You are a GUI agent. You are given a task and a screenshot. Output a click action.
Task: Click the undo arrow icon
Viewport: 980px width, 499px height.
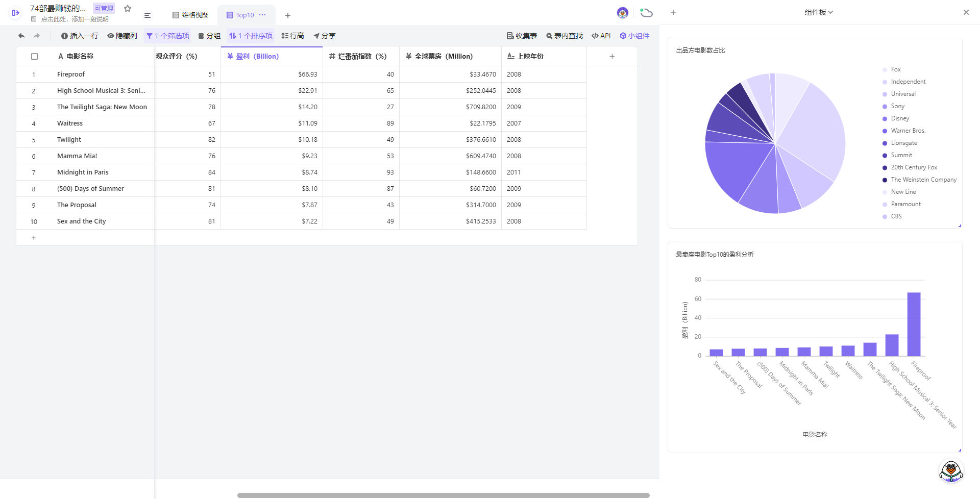(21, 36)
